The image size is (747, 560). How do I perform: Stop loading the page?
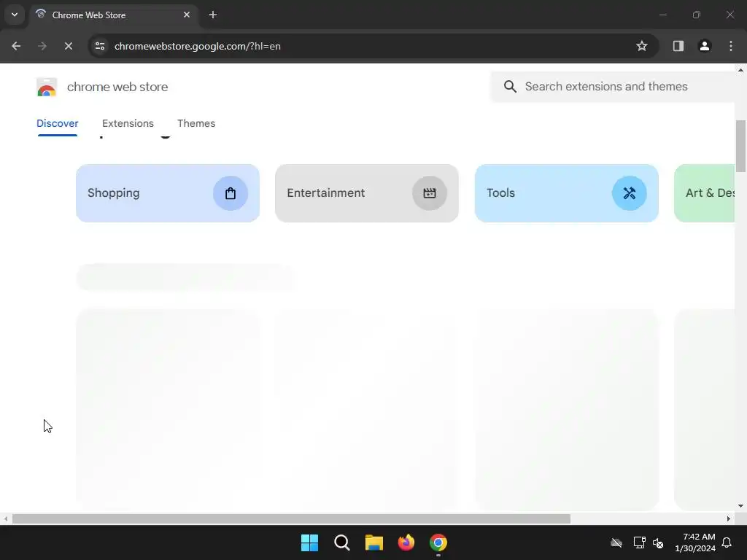point(69,46)
